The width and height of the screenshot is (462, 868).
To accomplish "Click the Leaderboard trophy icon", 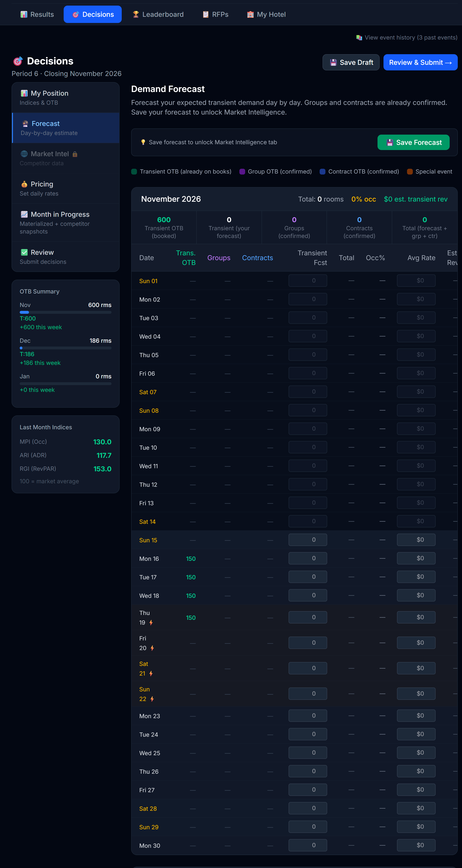I will pyautogui.click(x=136, y=14).
